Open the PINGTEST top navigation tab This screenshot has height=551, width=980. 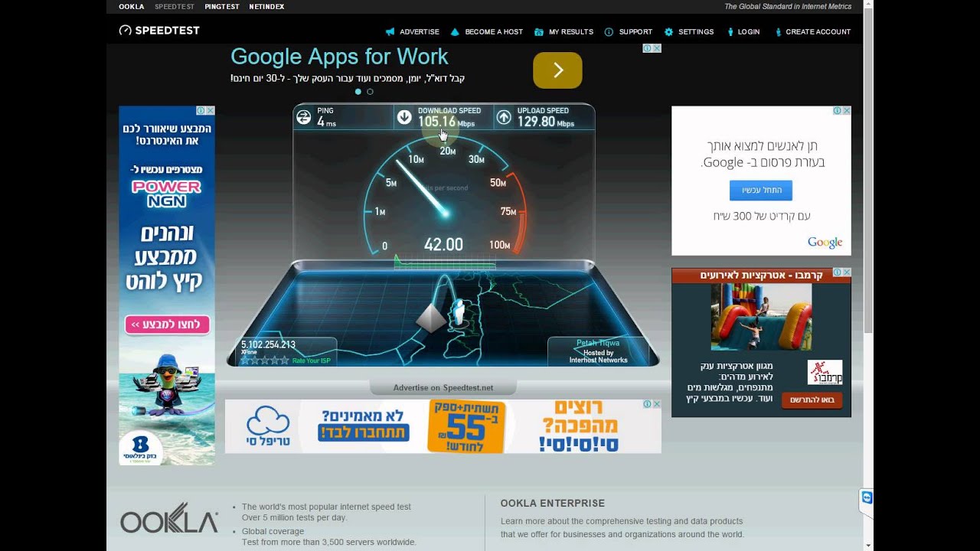tap(221, 7)
